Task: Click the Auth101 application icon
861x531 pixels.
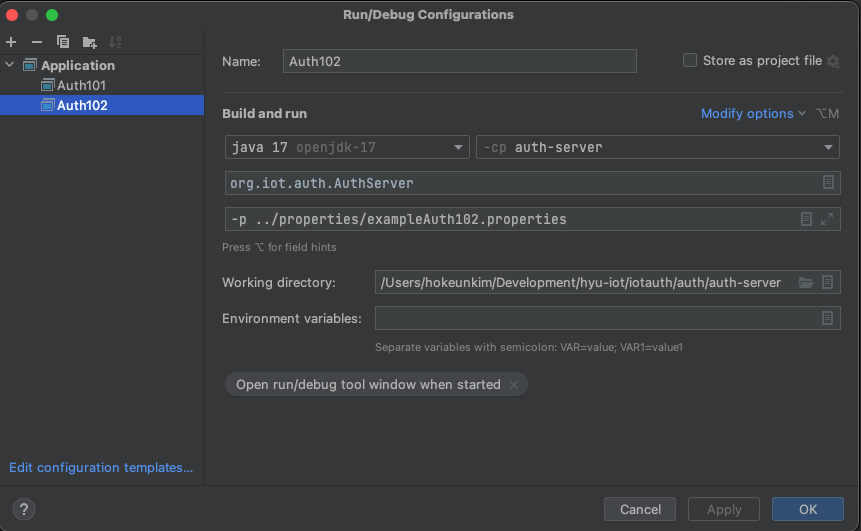Action: (x=48, y=85)
